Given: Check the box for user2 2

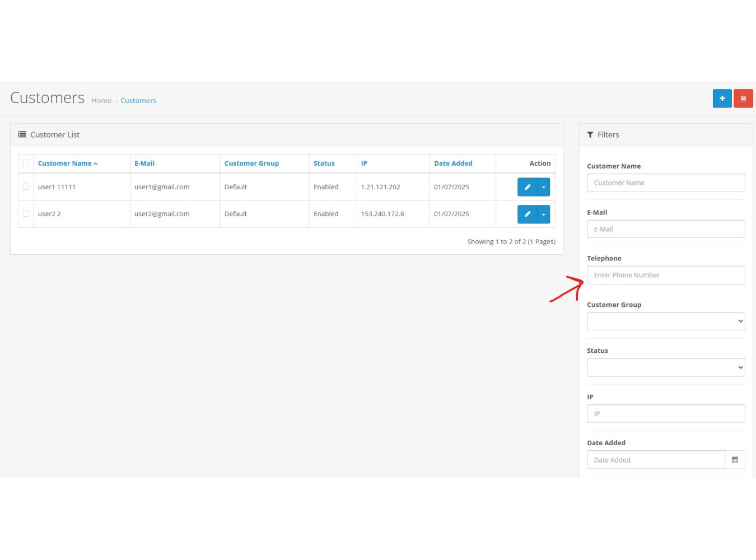Looking at the screenshot, I should click(26, 213).
